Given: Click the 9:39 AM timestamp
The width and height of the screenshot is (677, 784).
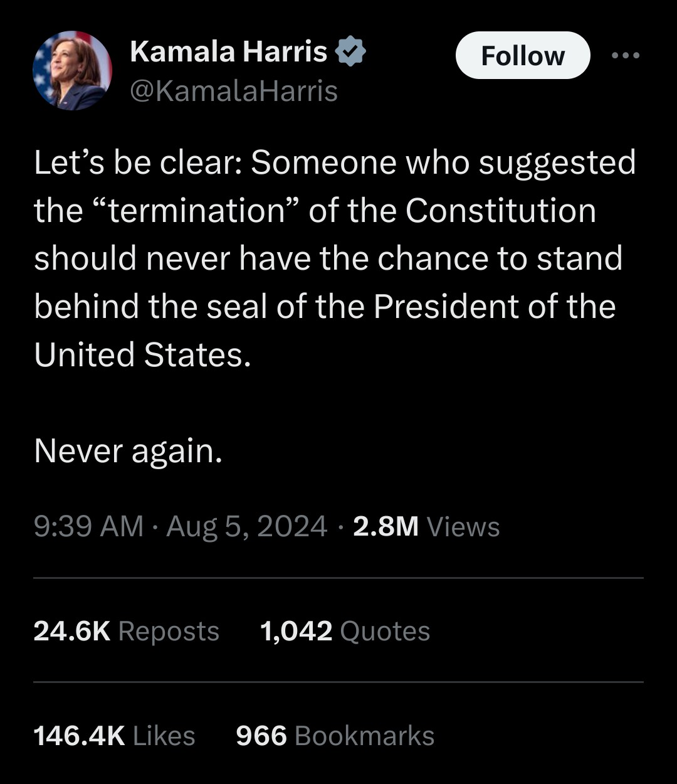Looking at the screenshot, I should point(88,526).
